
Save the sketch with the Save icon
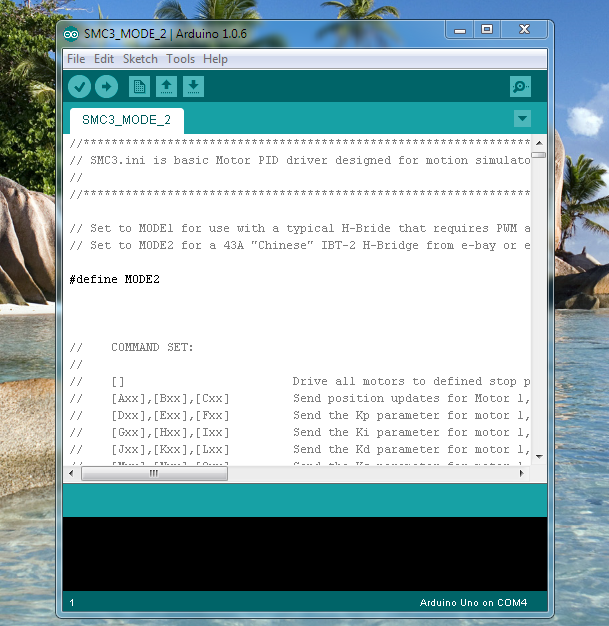tap(193, 87)
